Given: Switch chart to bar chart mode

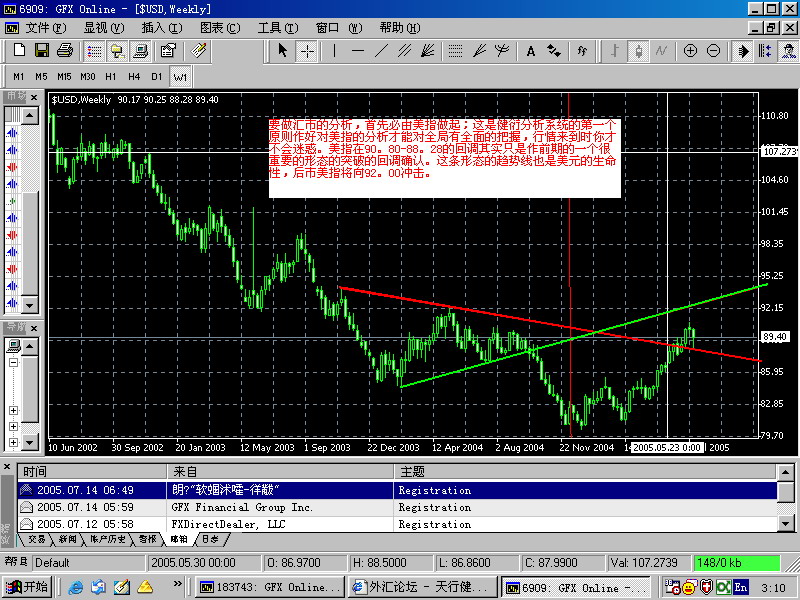Looking at the screenshot, I should point(615,51).
